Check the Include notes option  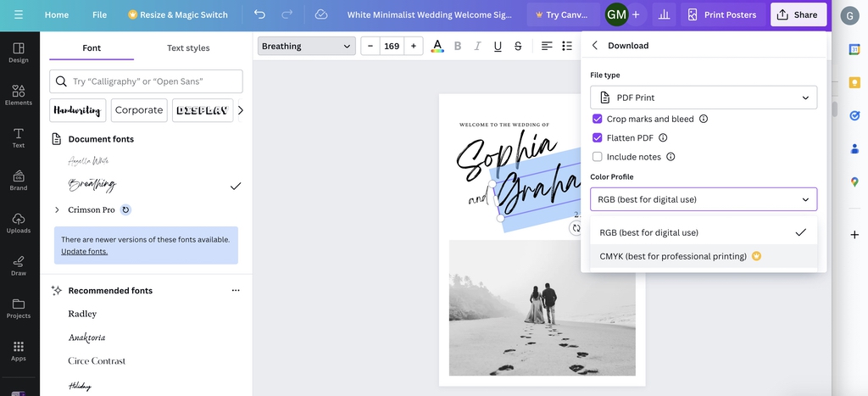click(598, 157)
